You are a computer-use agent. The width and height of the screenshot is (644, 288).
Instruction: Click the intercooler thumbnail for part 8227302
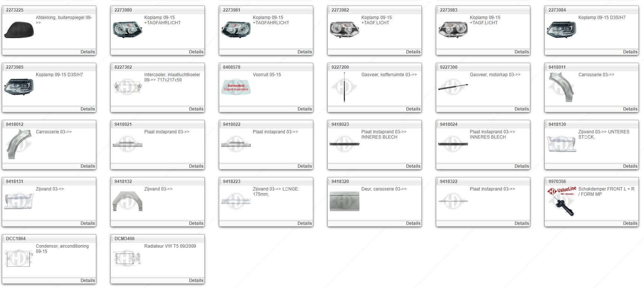(x=128, y=87)
